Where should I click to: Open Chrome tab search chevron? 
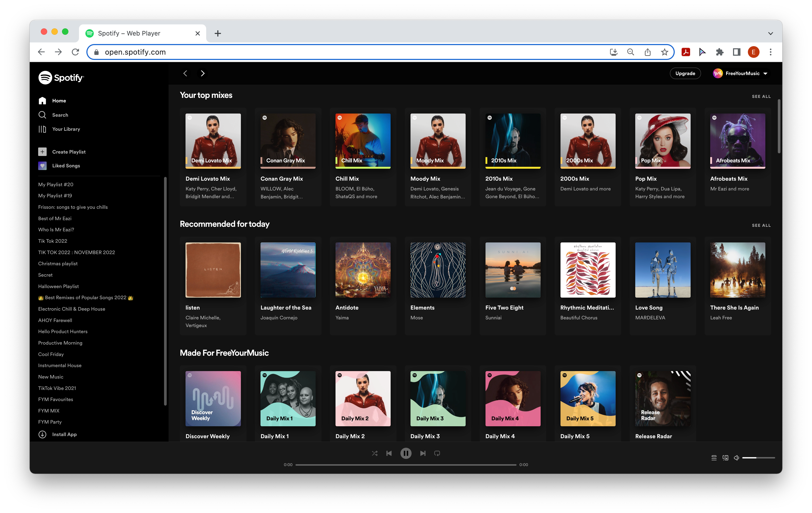tap(770, 33)
